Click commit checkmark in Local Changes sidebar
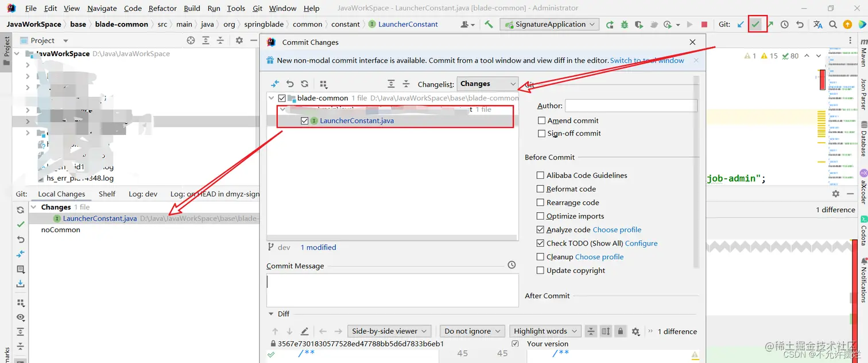Viewport: 868px width, 363px height. (21, 224)
